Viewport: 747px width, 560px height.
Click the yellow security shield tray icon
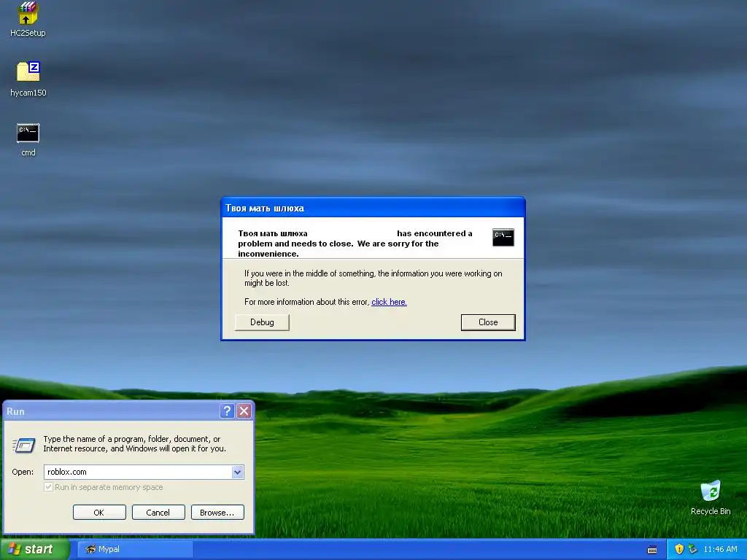679,549
